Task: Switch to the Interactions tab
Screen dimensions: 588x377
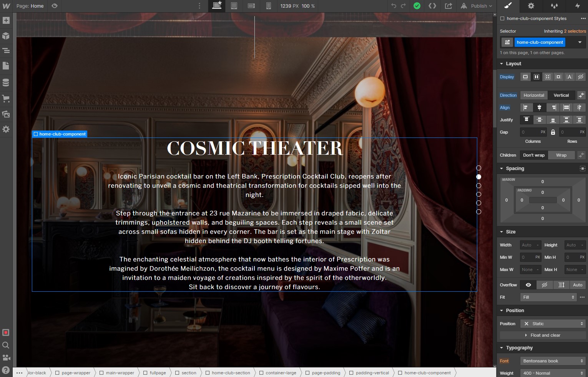Action: (577, 6)
